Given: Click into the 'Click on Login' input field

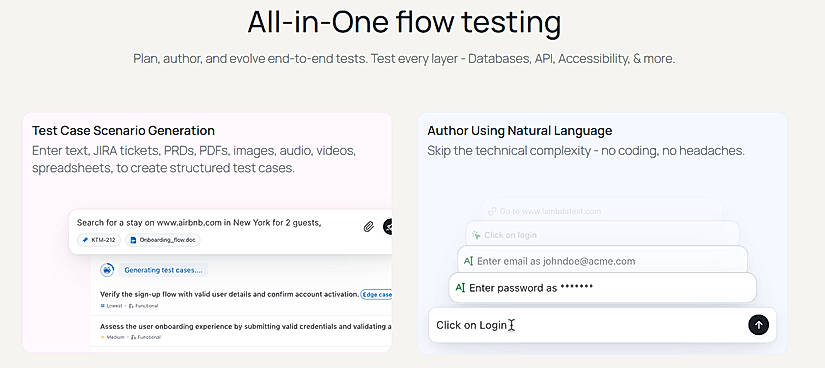Looking at the screenshot, I should pyautogui.click(x=602, y=325).
